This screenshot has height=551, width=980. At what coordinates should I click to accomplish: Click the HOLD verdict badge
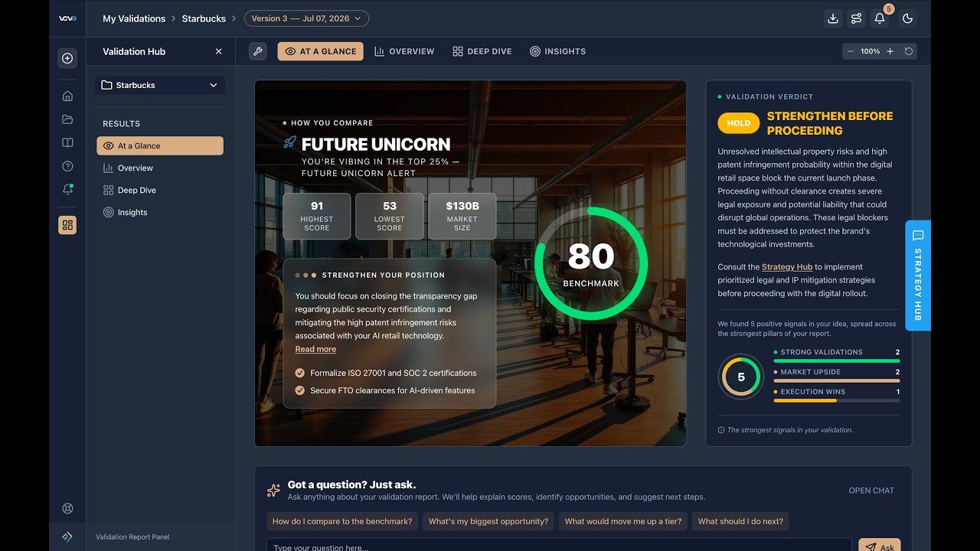tap(739, 123)
